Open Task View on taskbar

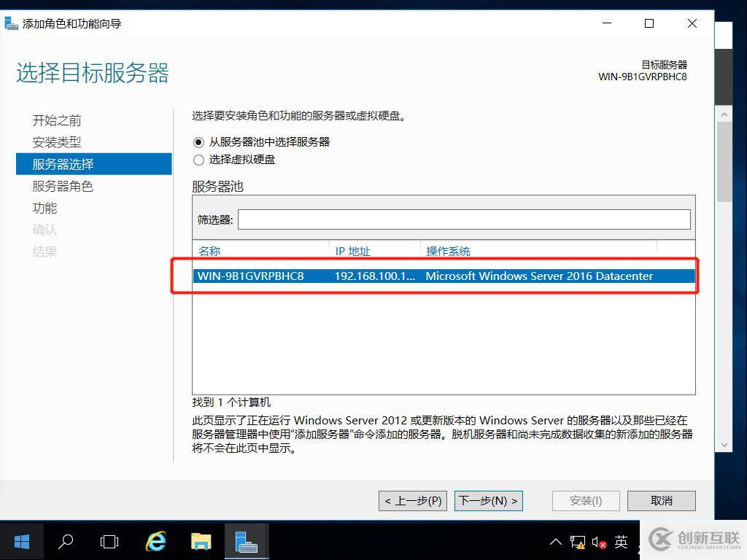tap(109, 542)
